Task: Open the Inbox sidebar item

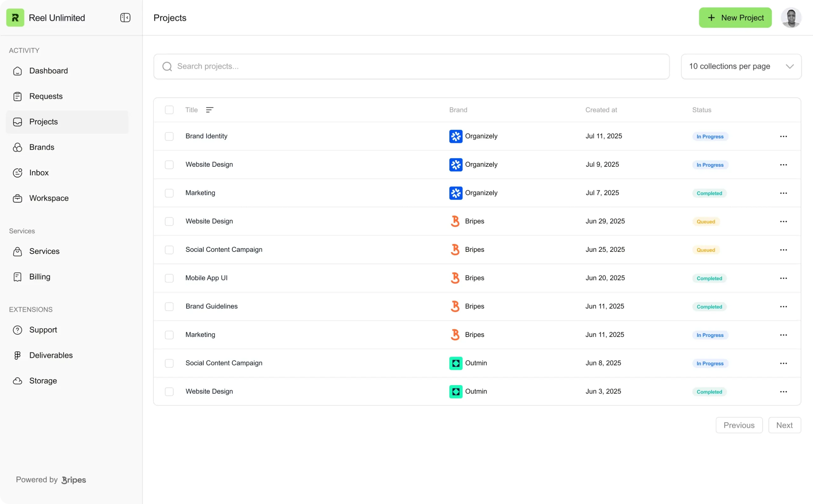Action: click(67, 173)
